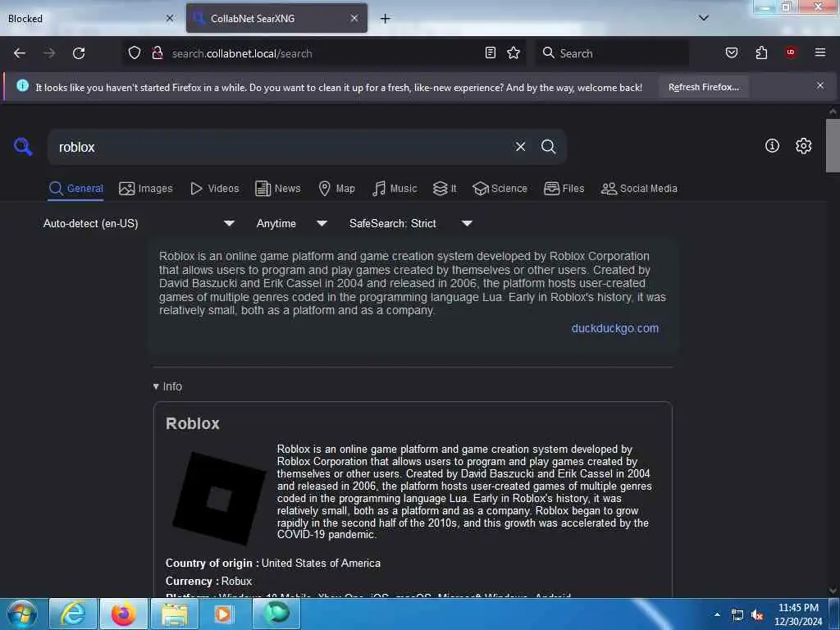Close the Blocked tab
The width and height of the screenshot is (840, 630).
point(170,18)
